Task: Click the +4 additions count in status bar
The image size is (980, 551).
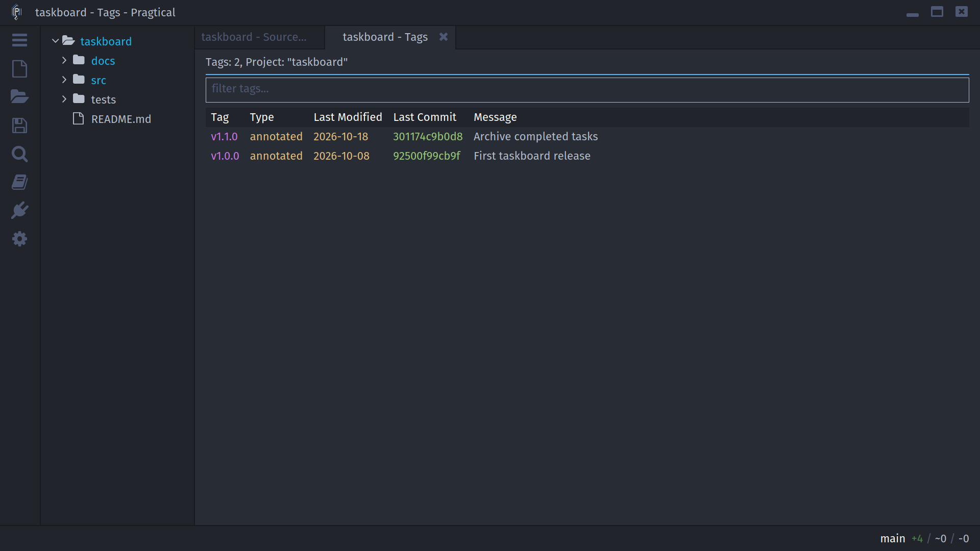Action: point(917,539)
